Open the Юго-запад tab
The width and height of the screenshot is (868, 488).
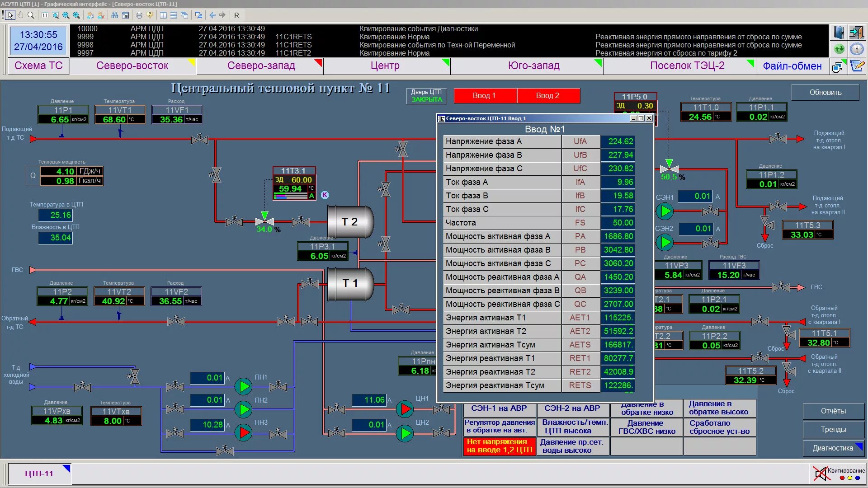pyautogui.click(x=533, y=66)
